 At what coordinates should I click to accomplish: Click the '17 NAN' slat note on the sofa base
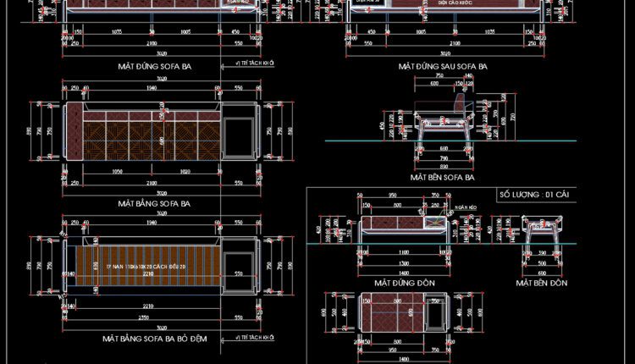[146, 267]
